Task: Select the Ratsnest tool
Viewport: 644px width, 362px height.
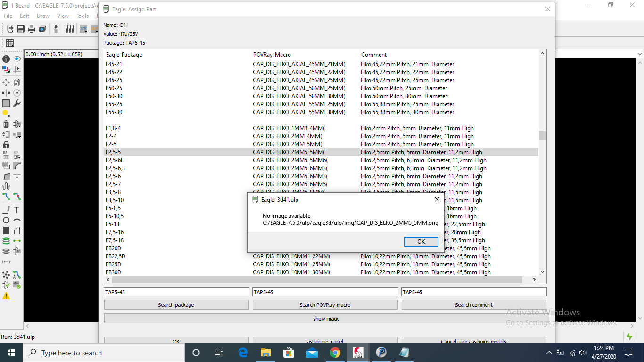Action: pos(6,275)
